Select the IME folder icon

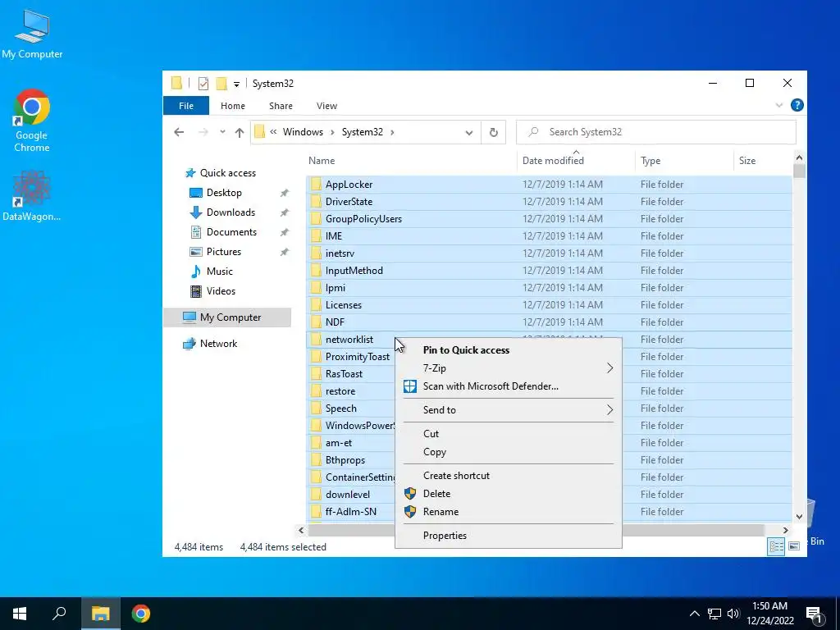pyautogui.click(x=316, y=235)
